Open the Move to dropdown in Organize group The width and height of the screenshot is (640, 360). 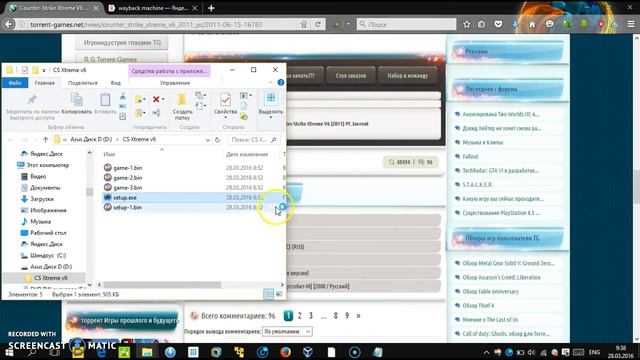click(140, 99)
